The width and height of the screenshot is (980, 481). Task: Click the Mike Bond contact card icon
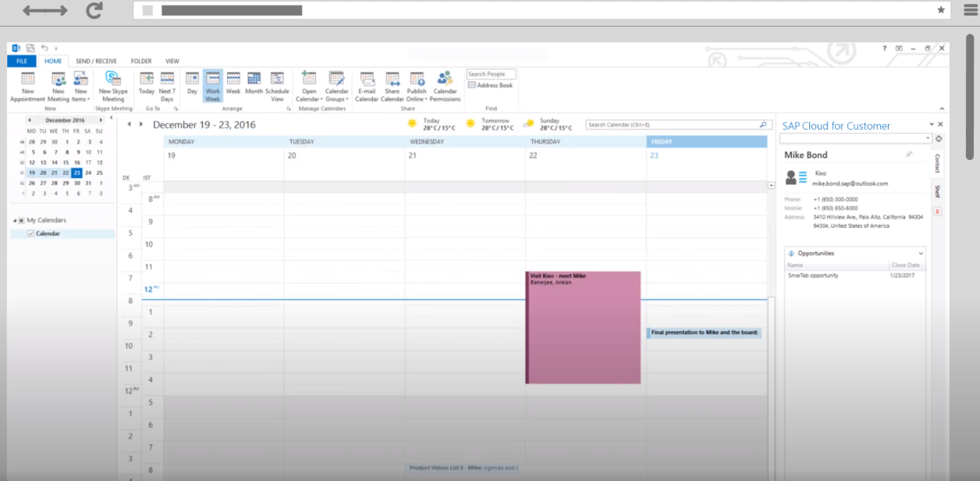tap(797, 178)
